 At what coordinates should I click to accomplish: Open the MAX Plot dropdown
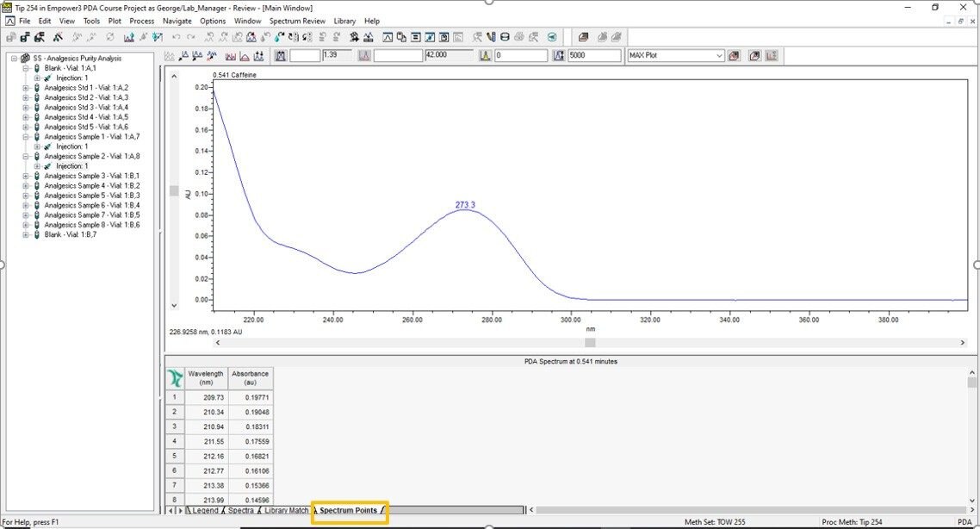point(719,56)
